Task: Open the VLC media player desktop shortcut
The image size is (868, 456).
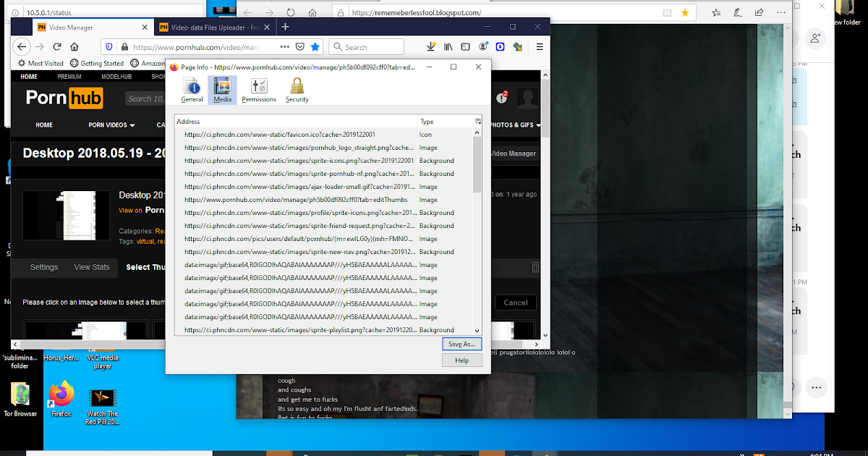Action: pyautogui.click(x=103, y=360)
